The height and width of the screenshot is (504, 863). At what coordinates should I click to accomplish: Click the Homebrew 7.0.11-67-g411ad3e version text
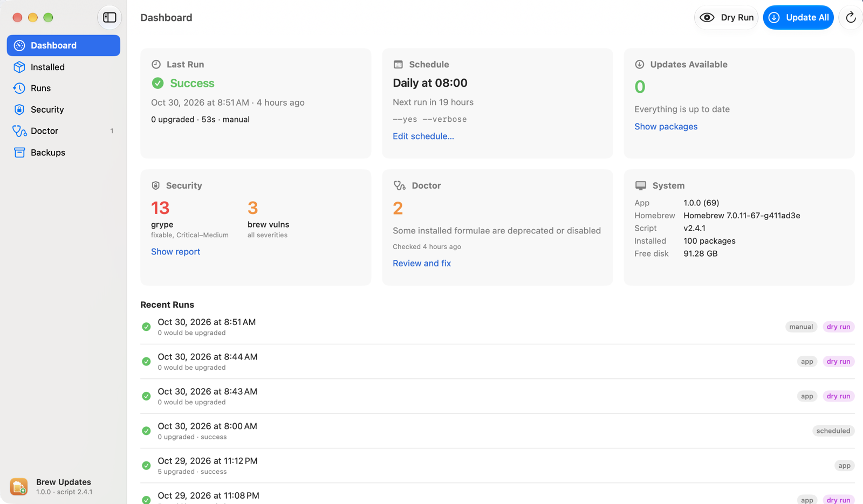(x=742, y=216)
